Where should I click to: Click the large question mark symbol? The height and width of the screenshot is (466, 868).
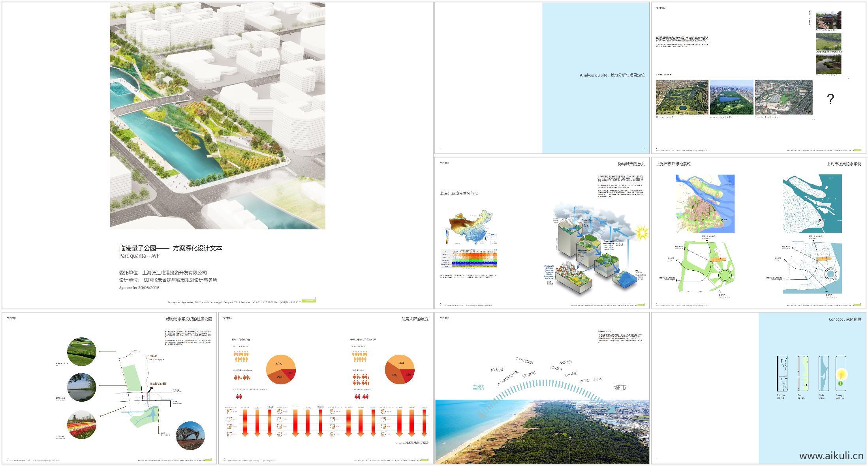click(830, 99)
